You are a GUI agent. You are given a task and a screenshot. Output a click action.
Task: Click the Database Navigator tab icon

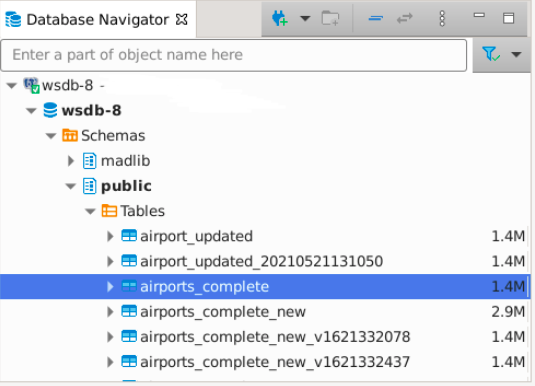point(13,19)
